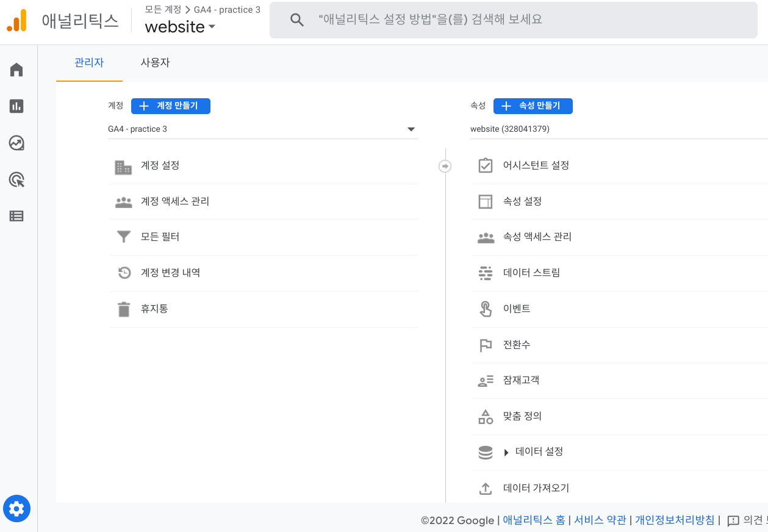Open the website property selector dropdown
The height and width of the screenshot is (532, 768).
pyautogui.click(x=180, y=27)
